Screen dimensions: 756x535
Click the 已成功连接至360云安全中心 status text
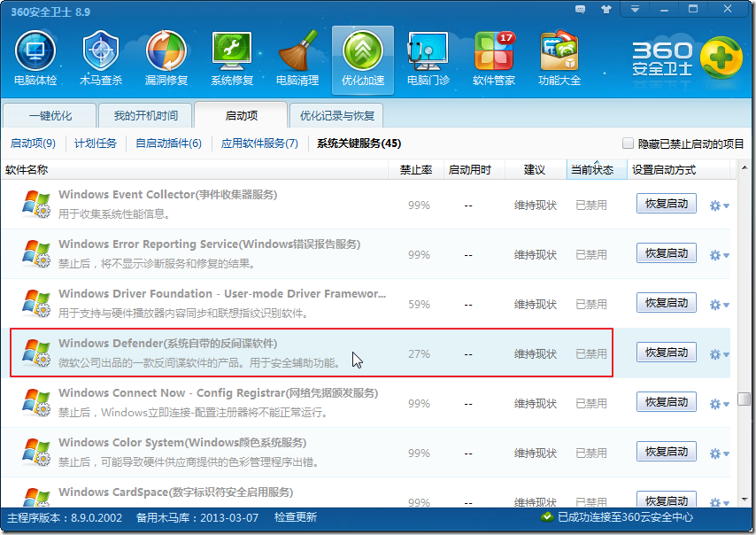pos(625,517)
